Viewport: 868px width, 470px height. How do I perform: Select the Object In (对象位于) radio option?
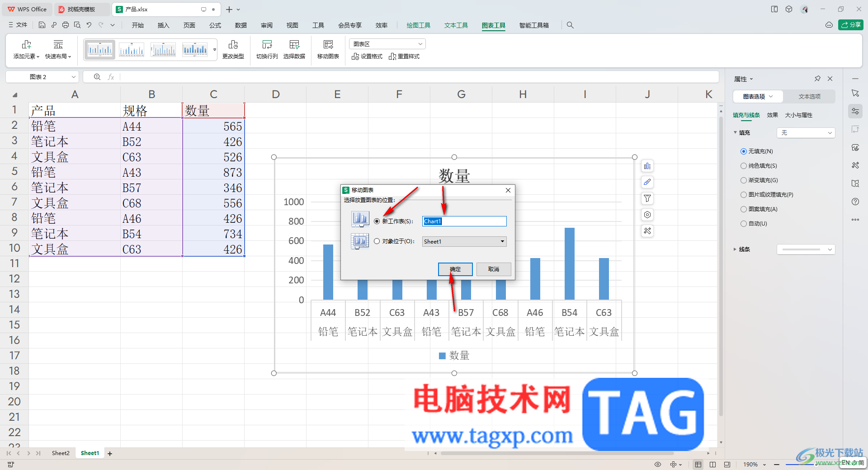pyautogui.click(x=377, y=241)
